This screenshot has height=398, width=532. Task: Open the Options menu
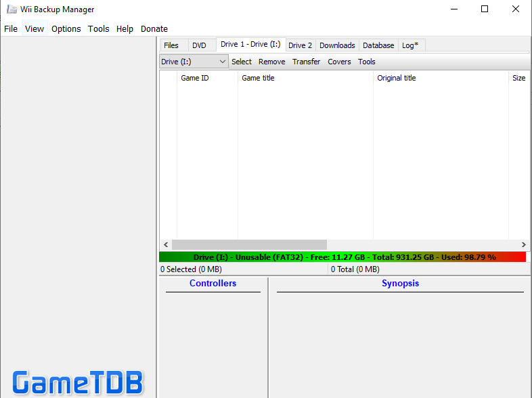pyautogui.click(x=66, y=29)
